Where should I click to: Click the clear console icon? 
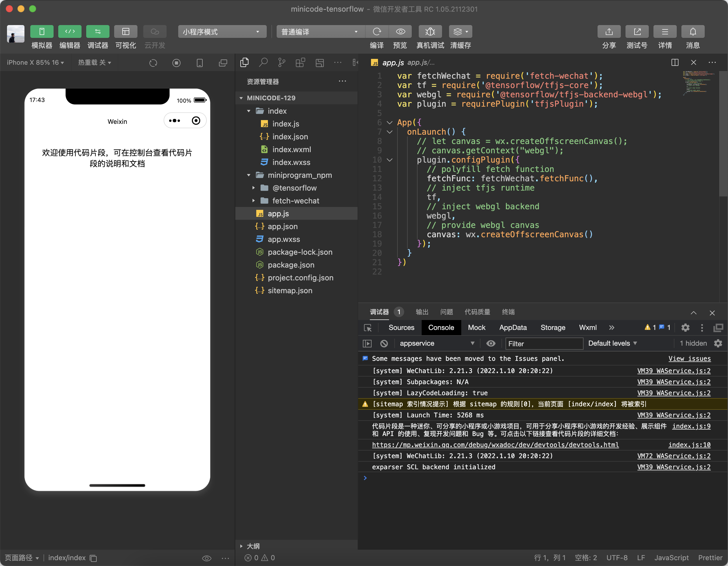[384, 344]
